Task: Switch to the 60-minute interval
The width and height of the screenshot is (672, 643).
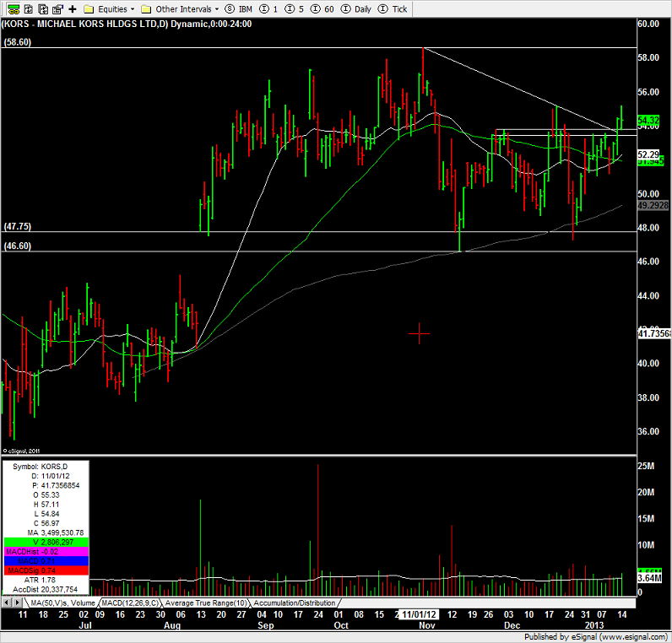Action: (x=322, y=9)
